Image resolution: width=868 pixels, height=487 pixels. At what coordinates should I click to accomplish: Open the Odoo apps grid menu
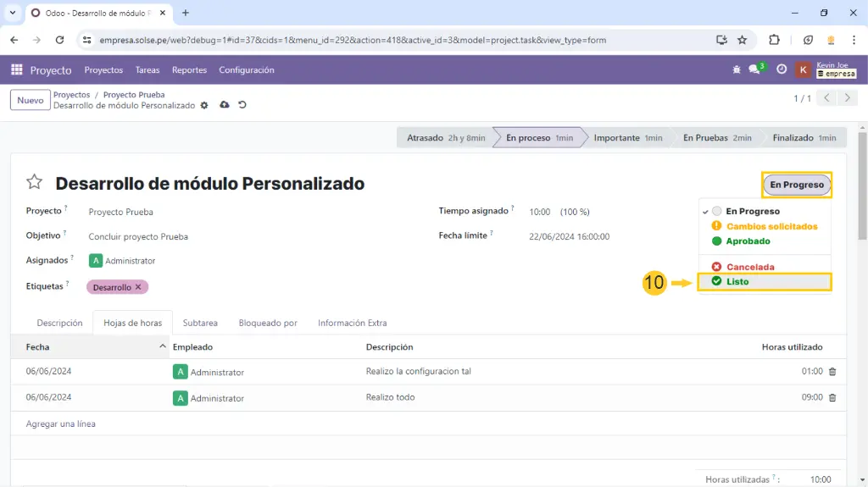pyautogui.click(x=17, y=70)
